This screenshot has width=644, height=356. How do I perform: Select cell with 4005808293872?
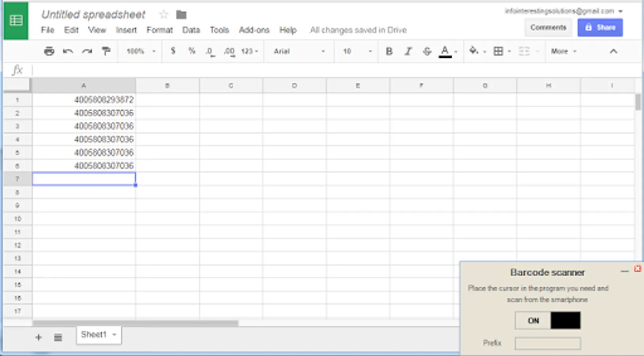pos(84,100)
